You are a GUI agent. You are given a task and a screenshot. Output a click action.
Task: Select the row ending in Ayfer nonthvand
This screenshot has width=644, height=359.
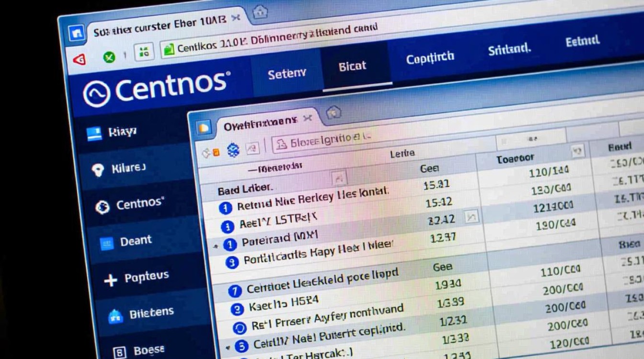click(x=328, y=316)
